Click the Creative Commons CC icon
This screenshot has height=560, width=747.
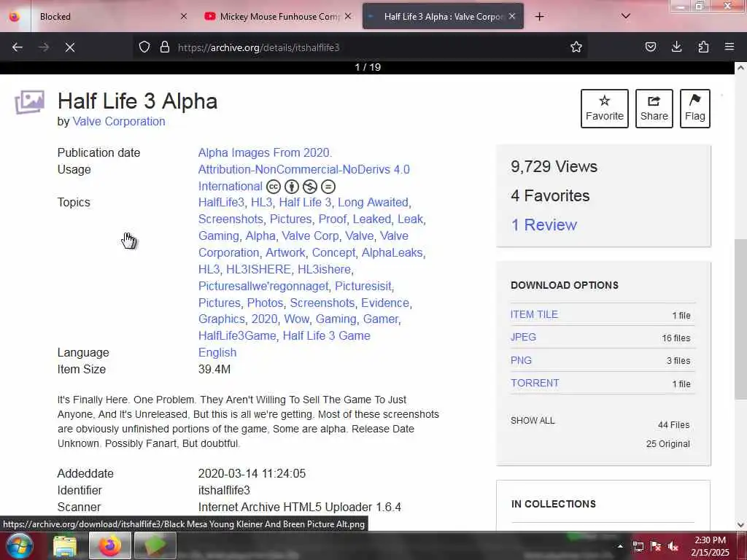tap(274, 187)
